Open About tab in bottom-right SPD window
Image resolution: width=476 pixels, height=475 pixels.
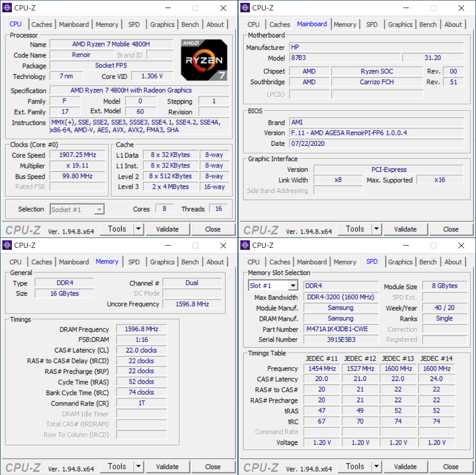click(453, 262)
